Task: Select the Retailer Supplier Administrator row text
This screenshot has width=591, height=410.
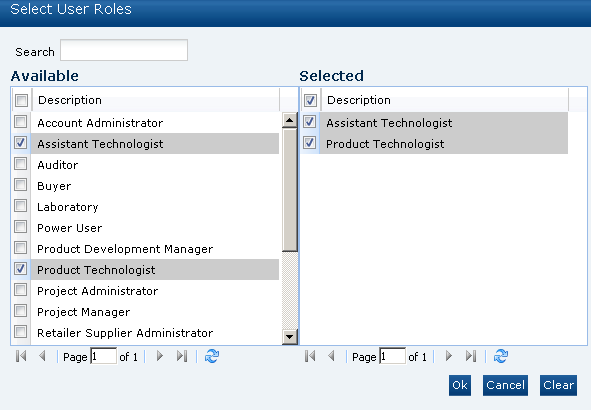Action: tap(125, 333)
